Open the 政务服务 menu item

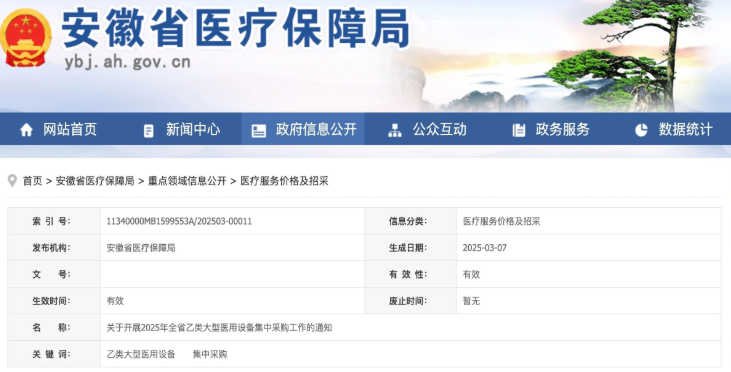562,129
